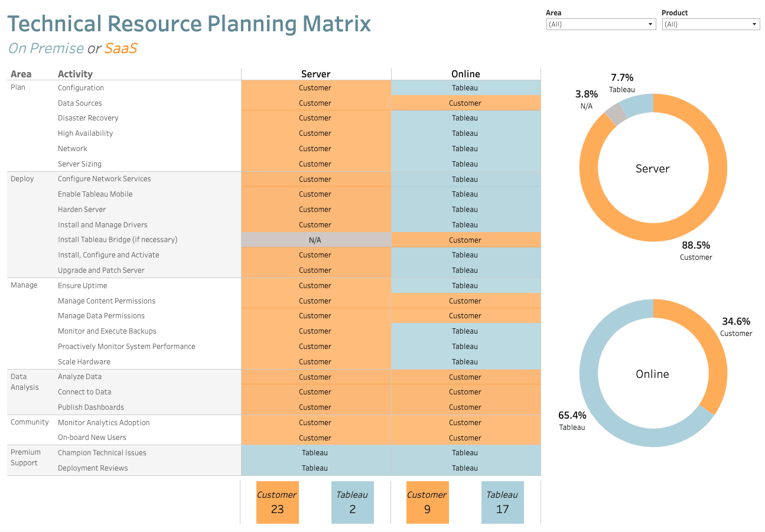Click the 3.8% N/A label on Server donut
765x532 pixels.
click(587, 100)
